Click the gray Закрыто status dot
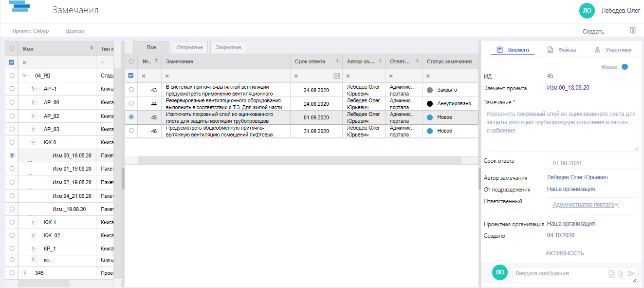The width and height of the screenshot is (644, 288). [x=430, y=90]
